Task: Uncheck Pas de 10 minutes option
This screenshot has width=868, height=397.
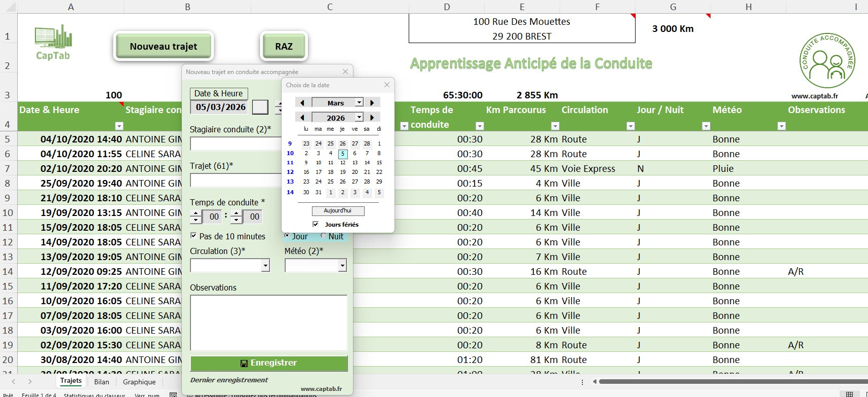Action: (193, 236)
